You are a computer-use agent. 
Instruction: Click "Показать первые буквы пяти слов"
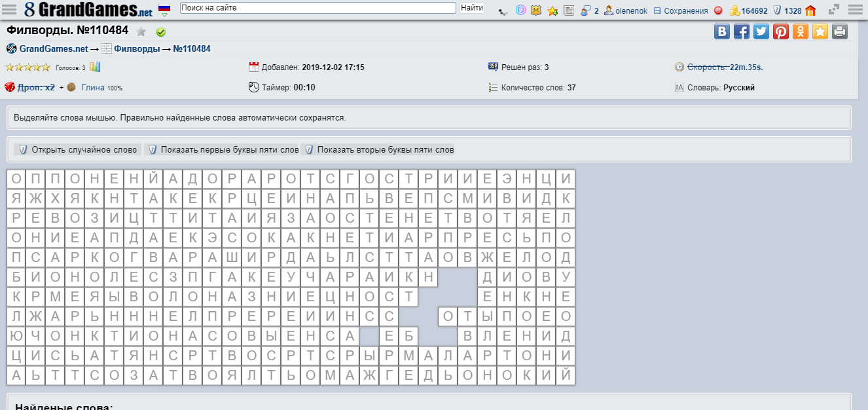223,149
